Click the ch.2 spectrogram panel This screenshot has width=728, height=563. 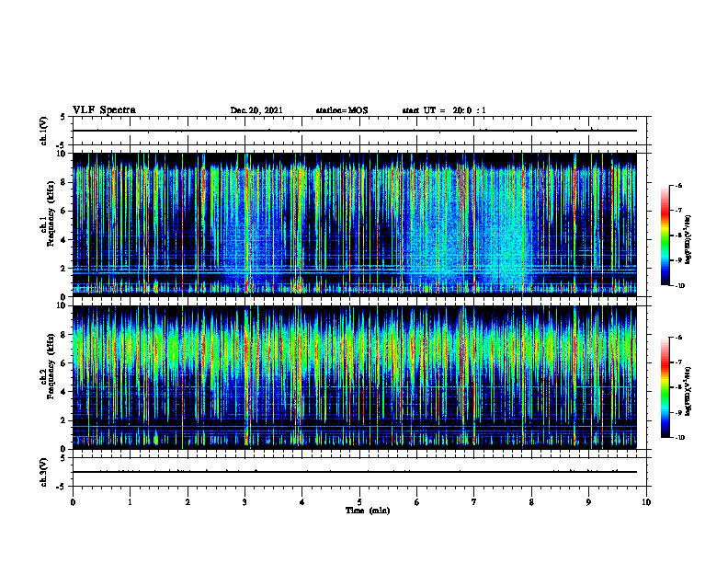355,377
